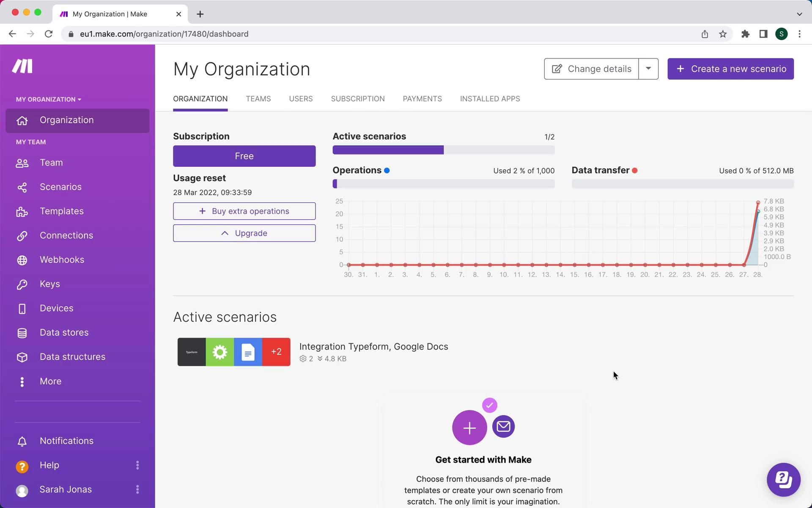Click the Make logo

pyautogui.click(x=22, y=66)
